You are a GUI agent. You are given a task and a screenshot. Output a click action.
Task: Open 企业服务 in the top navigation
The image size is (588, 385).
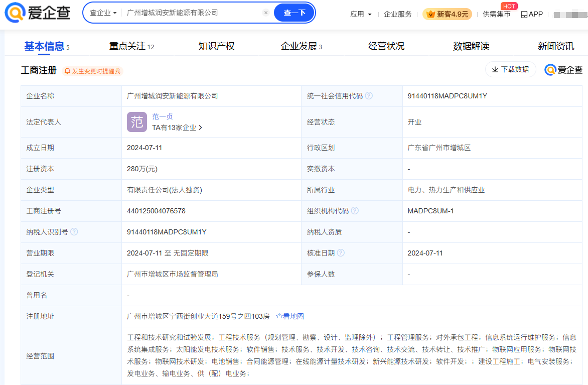tap(397, 14)
